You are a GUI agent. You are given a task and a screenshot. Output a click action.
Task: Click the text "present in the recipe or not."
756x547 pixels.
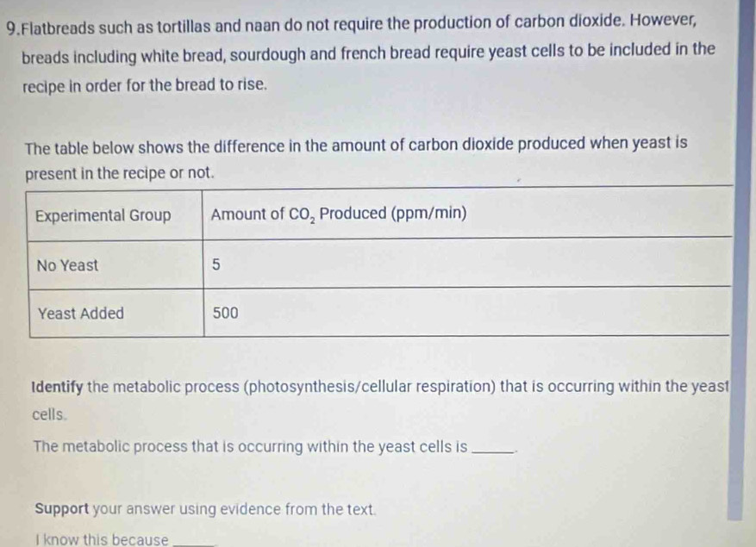(x=119, y=172)
